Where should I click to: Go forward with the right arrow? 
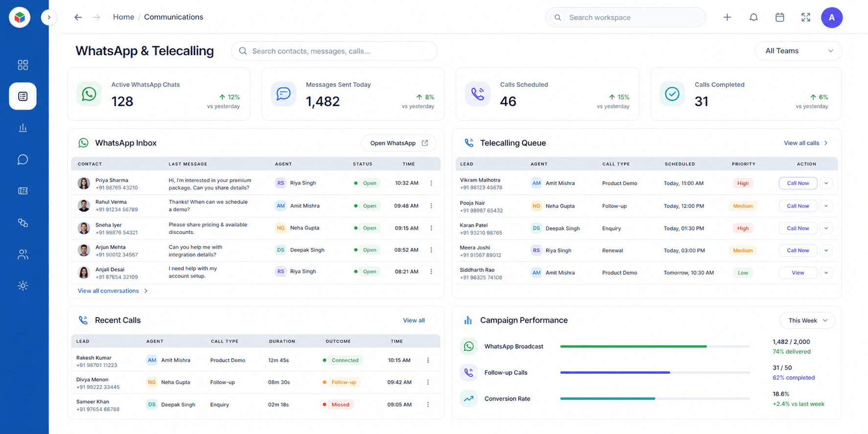click(96, 17)
